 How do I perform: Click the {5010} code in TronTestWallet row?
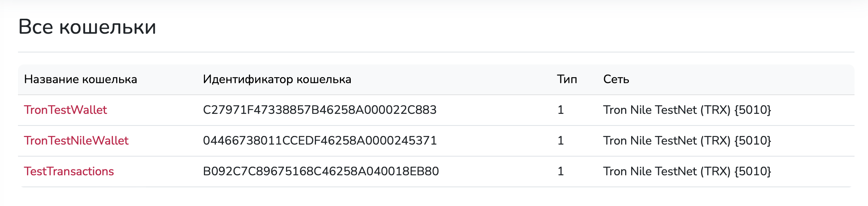(753, 110)
